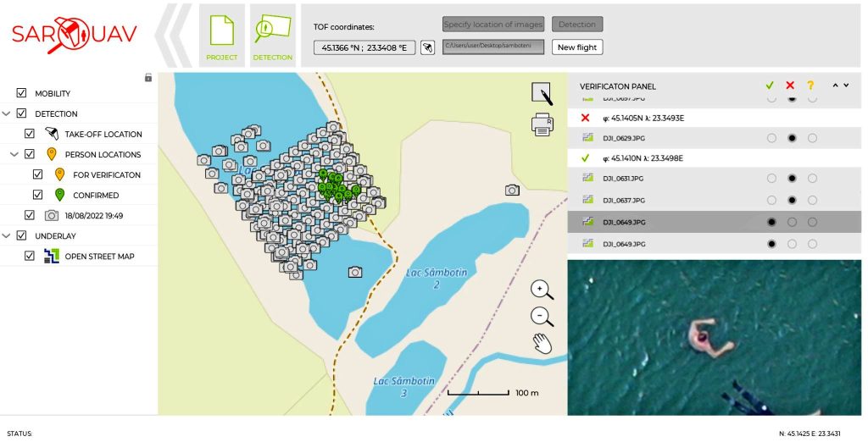The image size is (868, 442).
Task: Click the map print icon
Action: click(542, 124)
